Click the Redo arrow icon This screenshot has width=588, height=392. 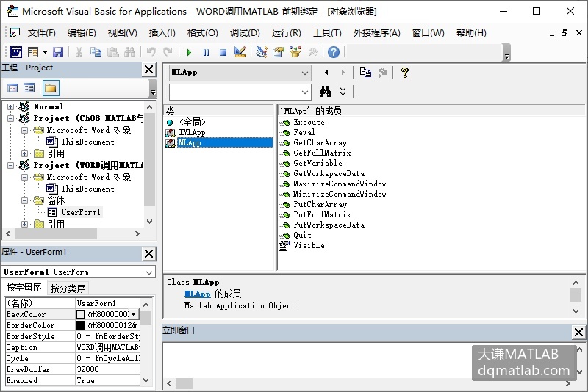[x=168, y=52]
